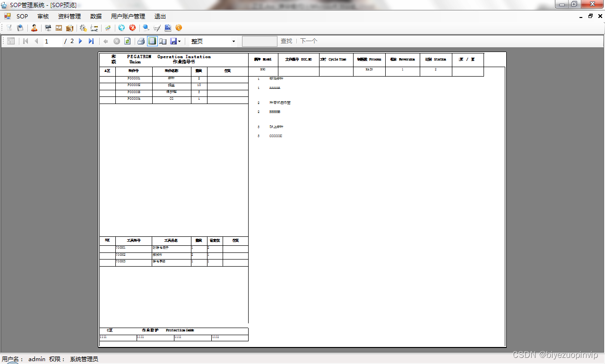Screen dimensions: 605x364
Task: Click the blue circular arrow toolbar icon
Action: (x=121, y=28)
